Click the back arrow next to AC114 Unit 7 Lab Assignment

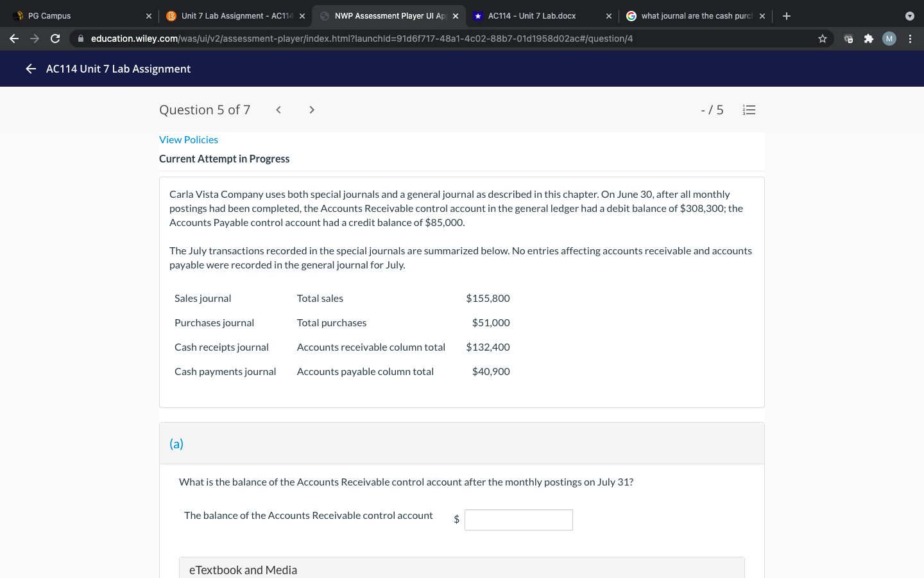(30, 69)
